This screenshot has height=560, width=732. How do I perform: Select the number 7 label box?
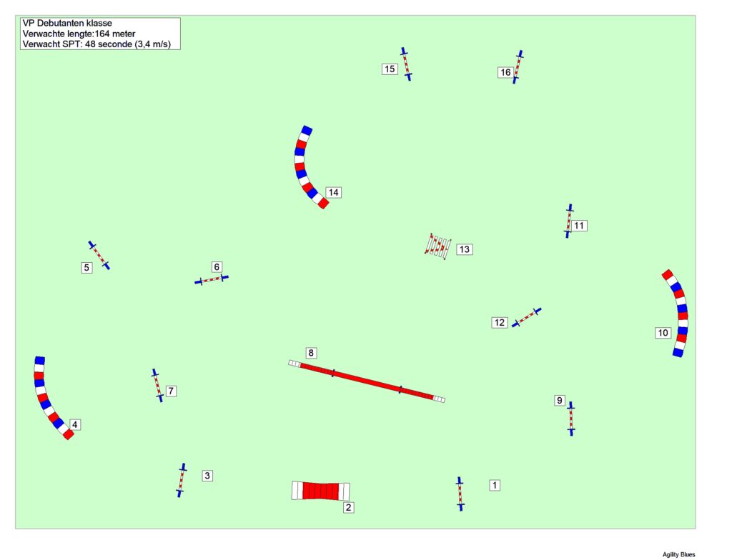pyautogui.click(x=171, y=391)
